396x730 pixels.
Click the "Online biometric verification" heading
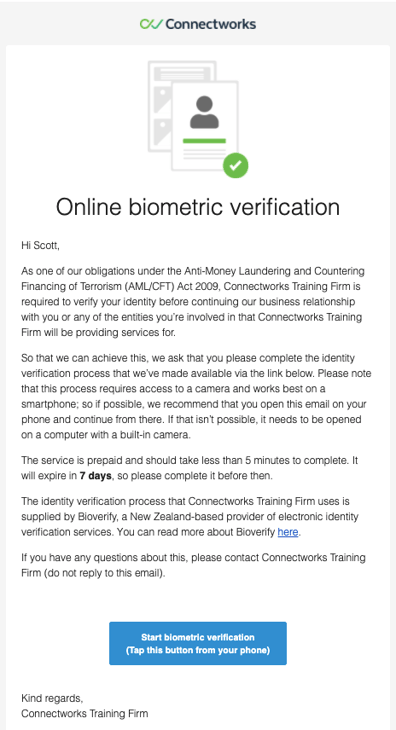[x=198, y=207]
